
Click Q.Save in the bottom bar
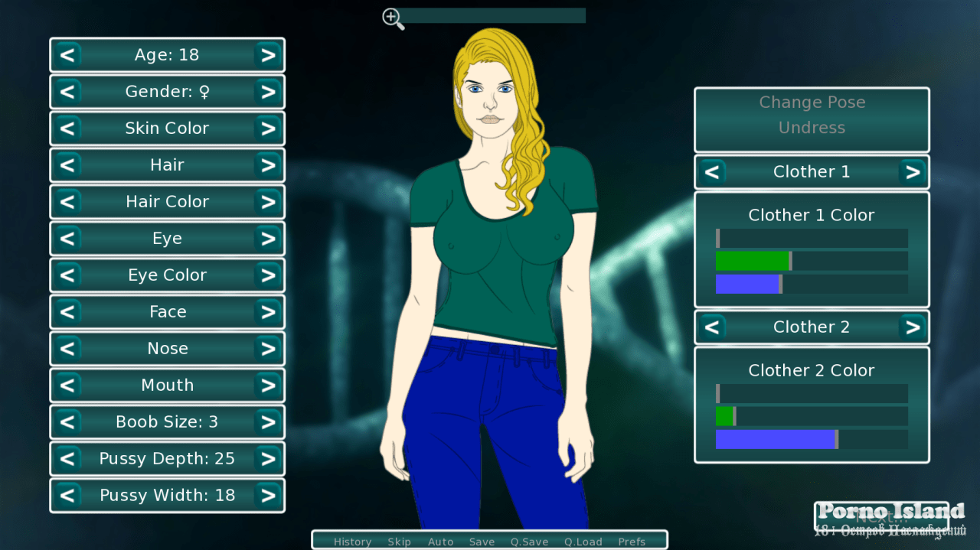point(529,542)
